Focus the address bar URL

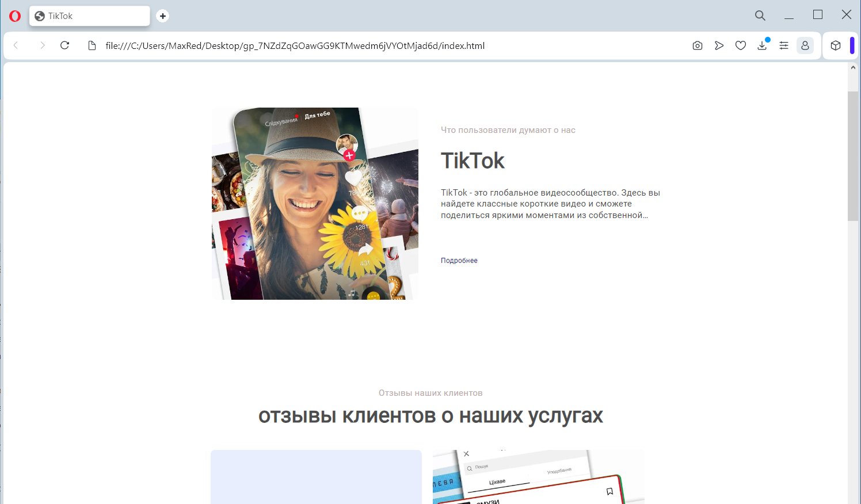pyautogui.click(x=295, y=45)
